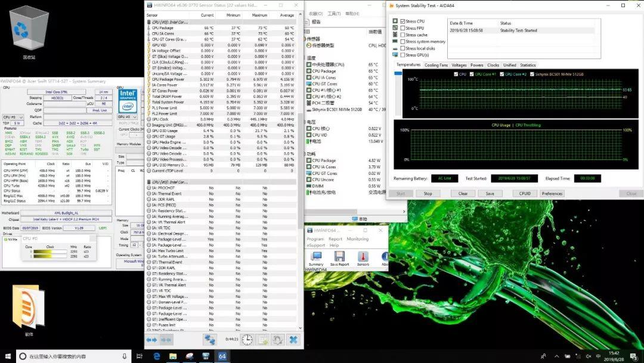Viewport: 644px width, 363px height.
Task: Open Microsoft Edge from the taskbar
Action: (157, 356)
